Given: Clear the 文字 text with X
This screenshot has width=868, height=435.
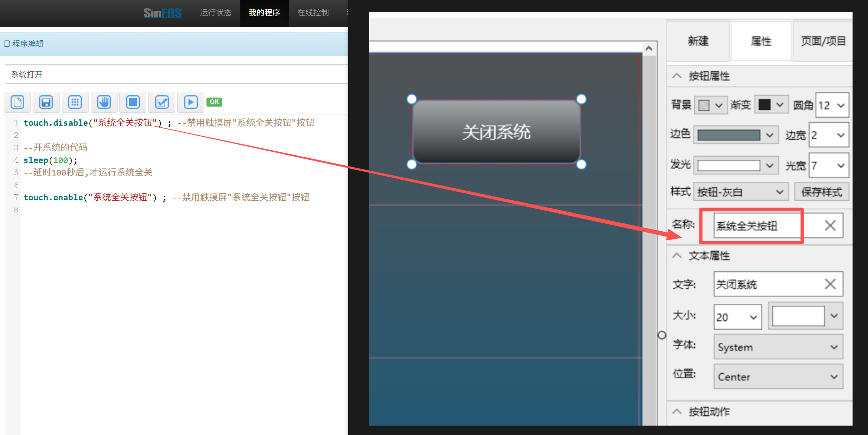Looking at the screenshot, I should pyautogui.click(x=830, y=284).
